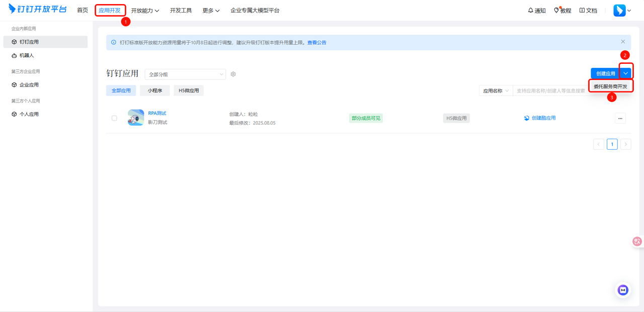This screenshot has width=644, height=312.
Task: Dismiss the usage notice banner with X
Action: (622, 41)
